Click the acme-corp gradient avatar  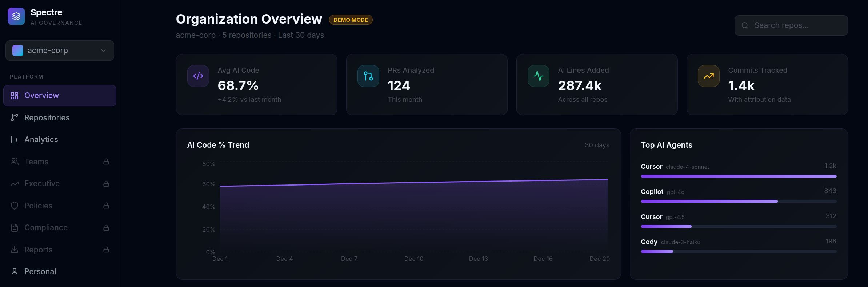(18, 51)
